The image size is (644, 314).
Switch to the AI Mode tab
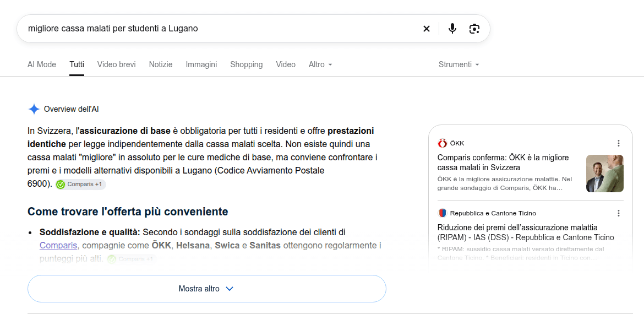point(42,64)
